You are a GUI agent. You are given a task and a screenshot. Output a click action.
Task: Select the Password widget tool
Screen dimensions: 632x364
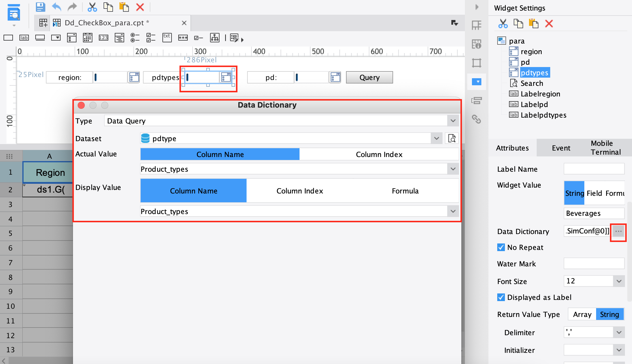click(x=183, y=38)
